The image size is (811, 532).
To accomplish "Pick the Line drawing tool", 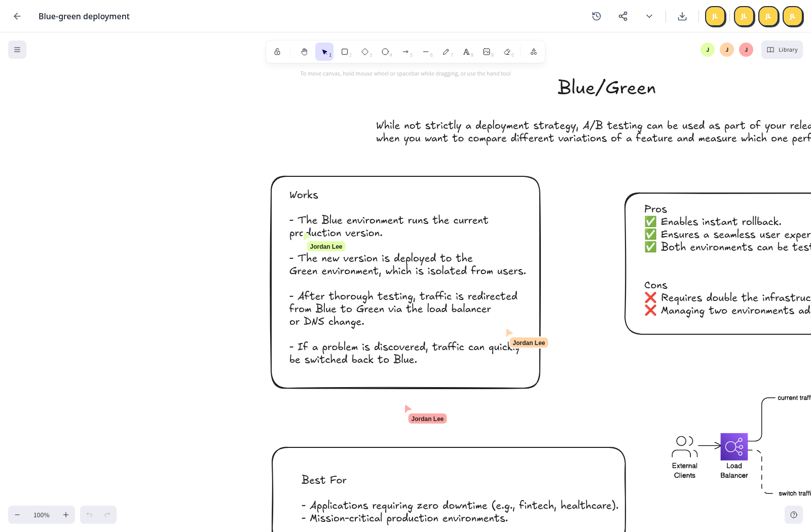I will click(426, 52).
